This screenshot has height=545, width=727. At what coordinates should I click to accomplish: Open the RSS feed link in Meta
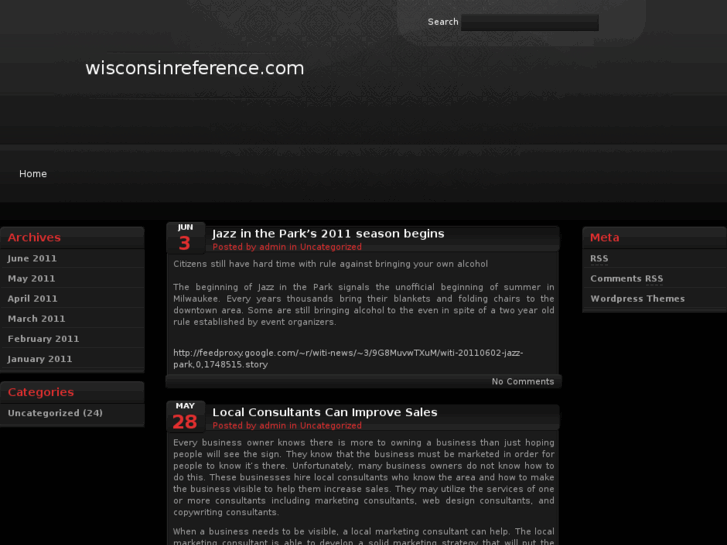point(599,258)
